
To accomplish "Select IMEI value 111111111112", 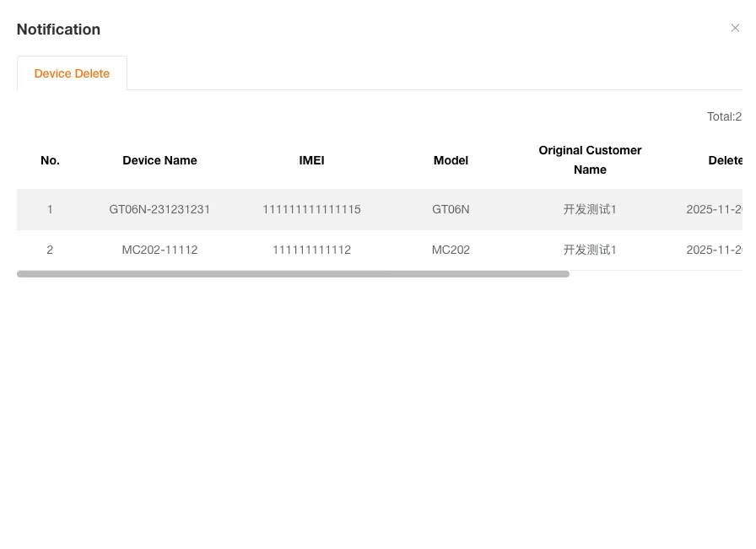I will pyautogui.click(x=311, y=250).
